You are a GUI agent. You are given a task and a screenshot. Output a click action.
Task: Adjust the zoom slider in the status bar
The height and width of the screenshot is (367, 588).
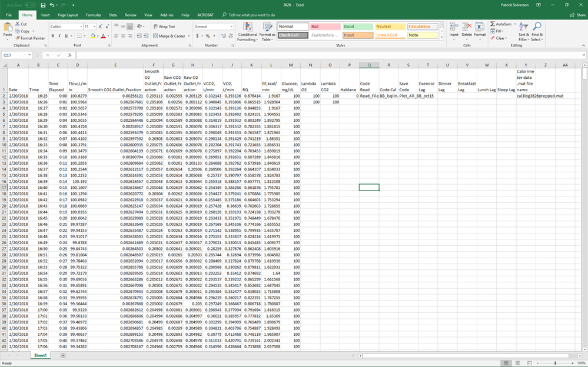pos(556,363)
